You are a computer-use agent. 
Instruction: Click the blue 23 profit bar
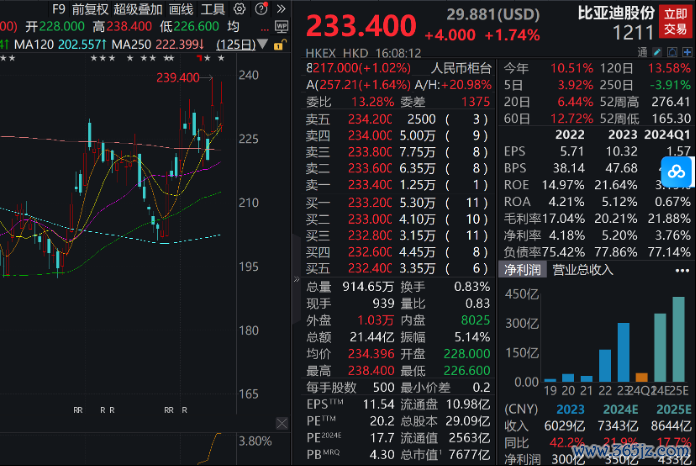click(x=624, y=352)
